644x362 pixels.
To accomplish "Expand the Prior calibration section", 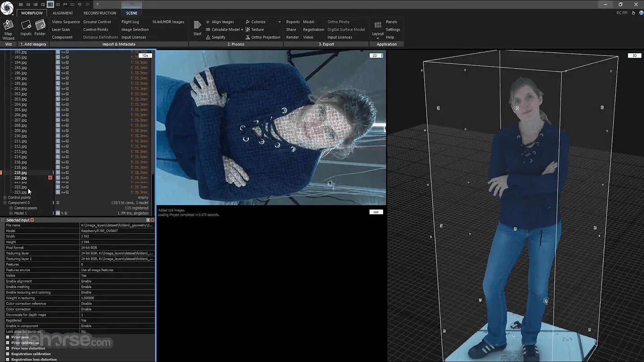I will [7, 343].
